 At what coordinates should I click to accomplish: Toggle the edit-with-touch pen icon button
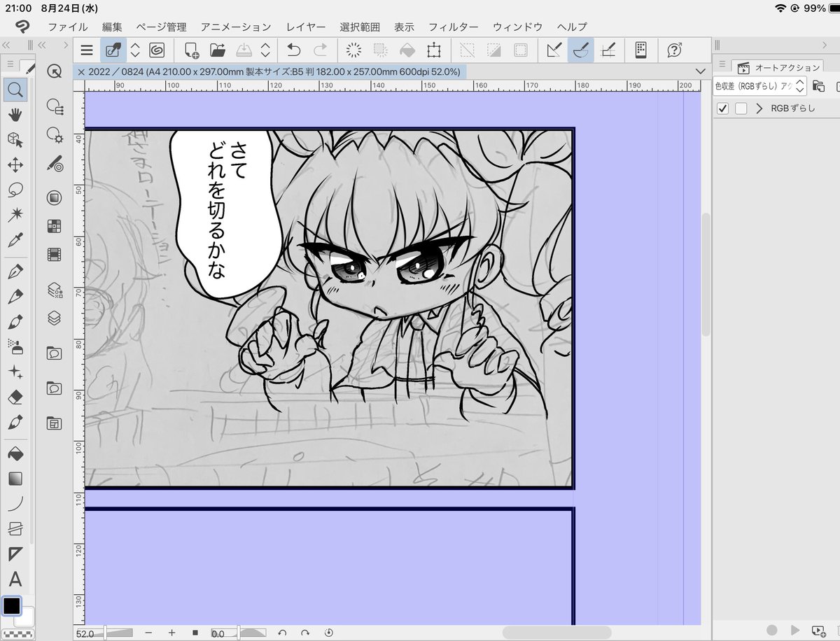click(x=112, y=50)
